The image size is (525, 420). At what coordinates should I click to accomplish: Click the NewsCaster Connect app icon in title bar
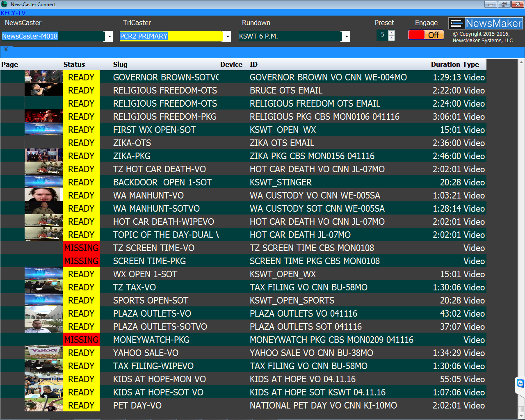5,4
